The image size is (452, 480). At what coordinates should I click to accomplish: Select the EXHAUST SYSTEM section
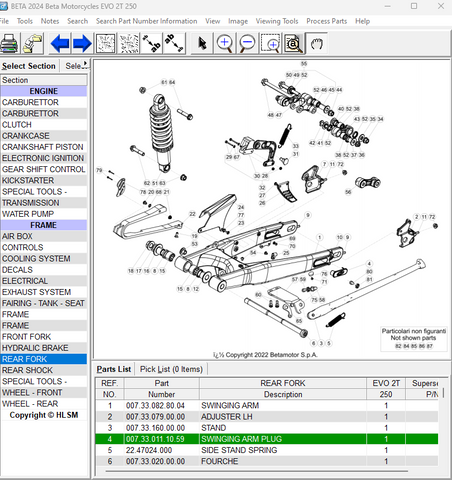click(43, 292)
